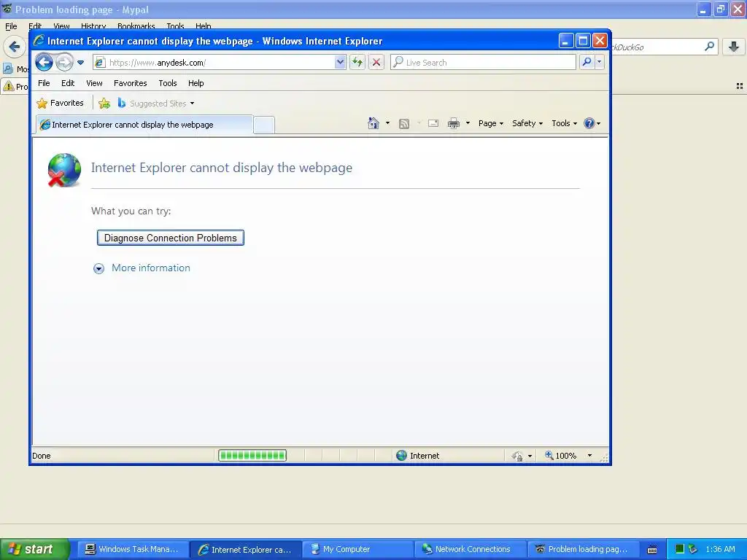Click the Windows Start button

point(34,549)
